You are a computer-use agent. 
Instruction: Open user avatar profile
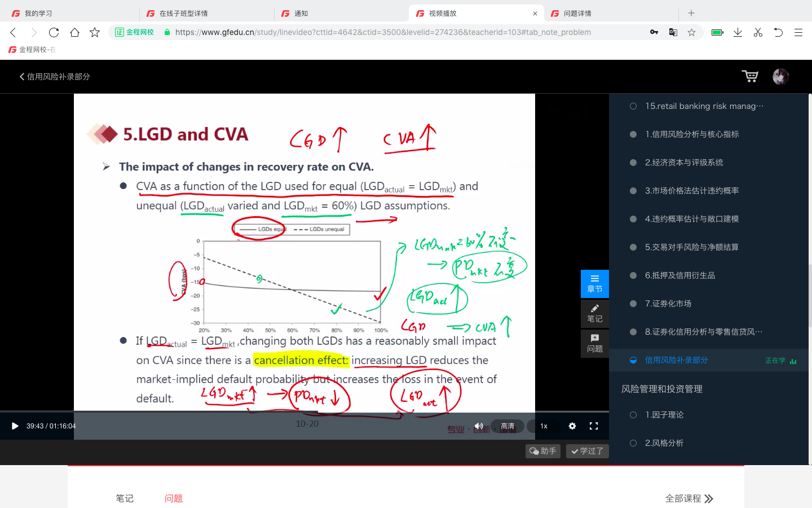click(x=781, y=76)
